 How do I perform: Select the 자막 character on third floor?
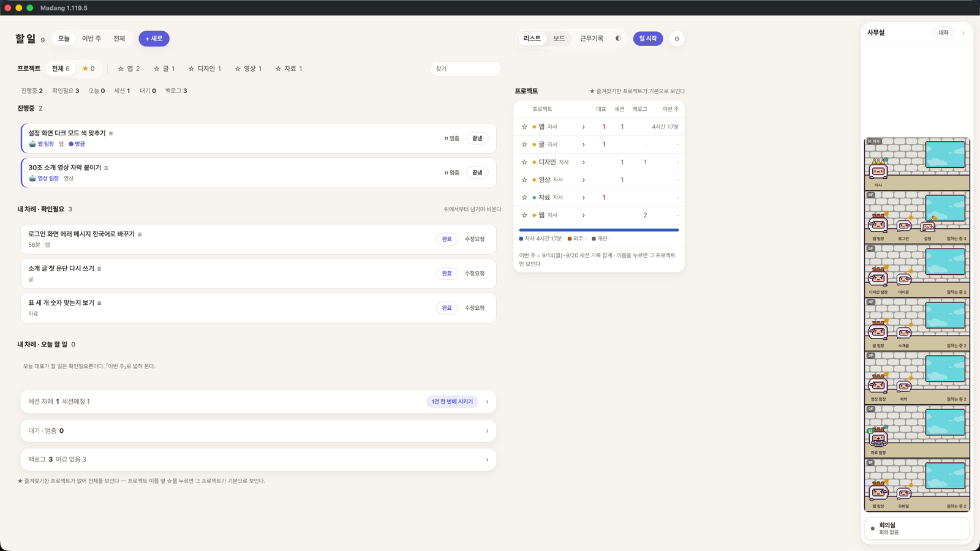point(904,386)
